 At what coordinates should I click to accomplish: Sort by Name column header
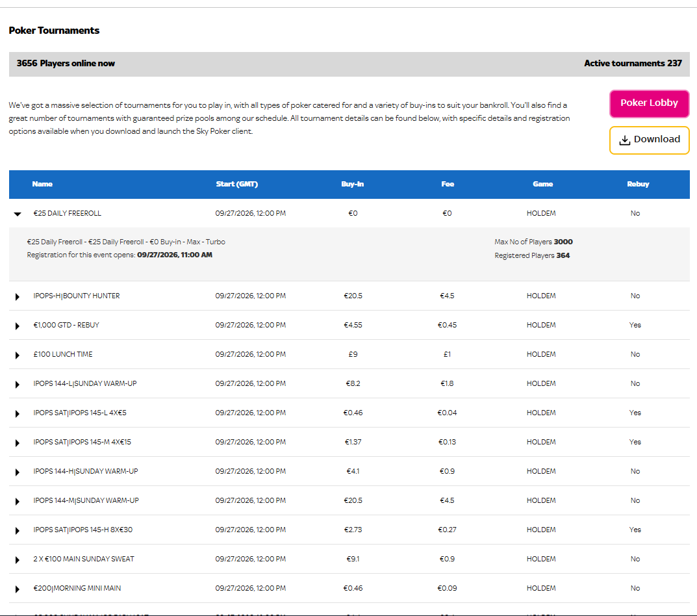coord(42,184)
